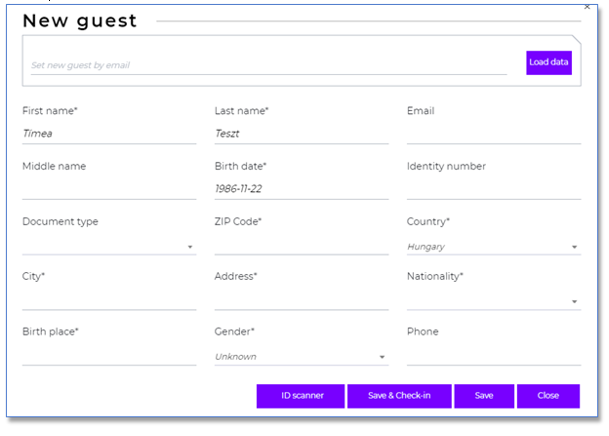
Task: Select the Last name field containing Teszt
Action: click(x=301, y=132)
